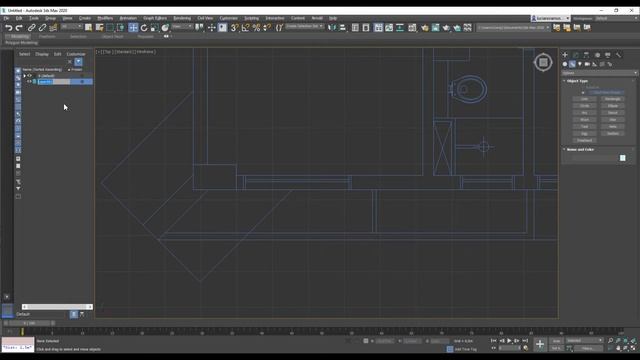
Task: Toggle the Start New Shape checkbox
Action: coord(583,93)
